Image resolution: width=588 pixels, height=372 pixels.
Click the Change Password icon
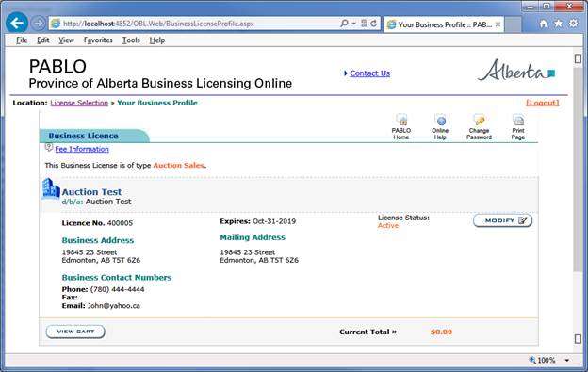pyautogui.click(x=479, y=126)
